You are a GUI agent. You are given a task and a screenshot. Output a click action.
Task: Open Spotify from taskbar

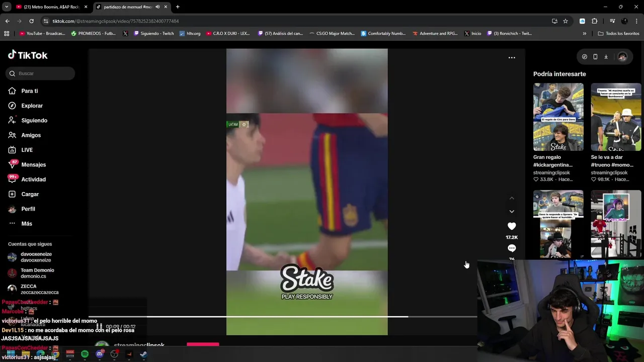point(85,354)
